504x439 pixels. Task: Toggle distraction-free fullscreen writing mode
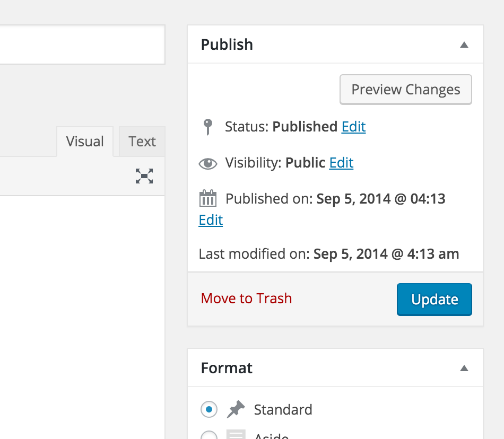coord(144,176)
